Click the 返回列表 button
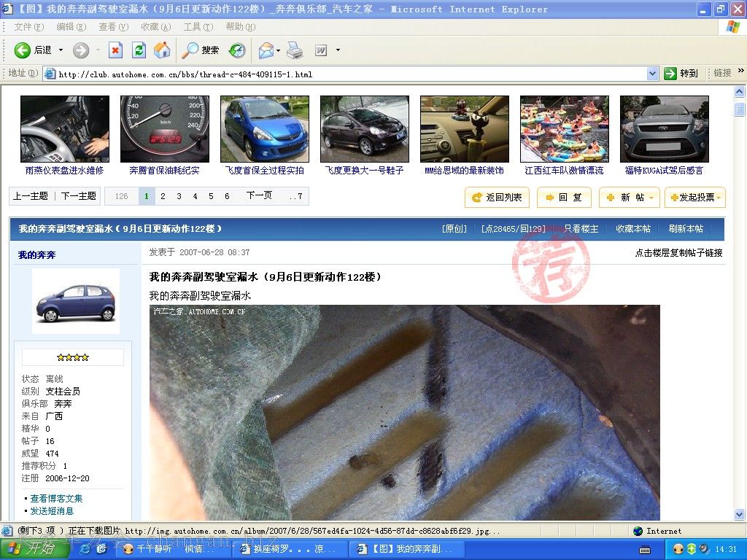747x560 pixels. tap(497, 198)
